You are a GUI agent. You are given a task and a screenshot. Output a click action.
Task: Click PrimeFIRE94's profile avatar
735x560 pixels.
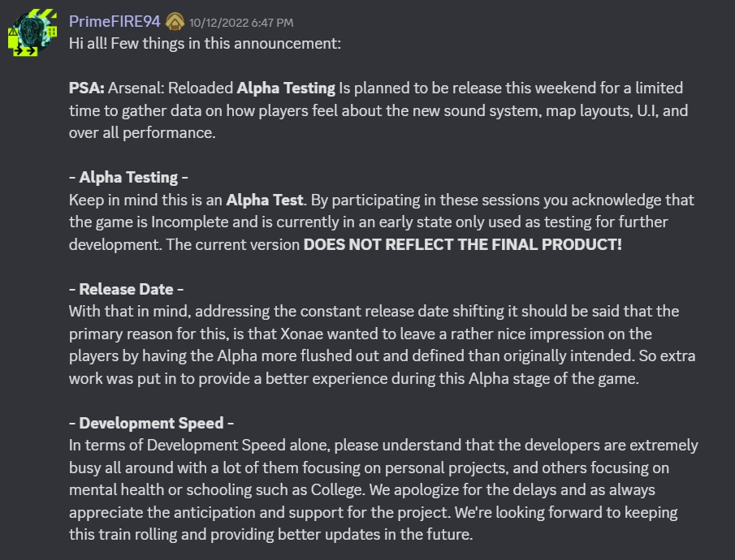(32, 32)
